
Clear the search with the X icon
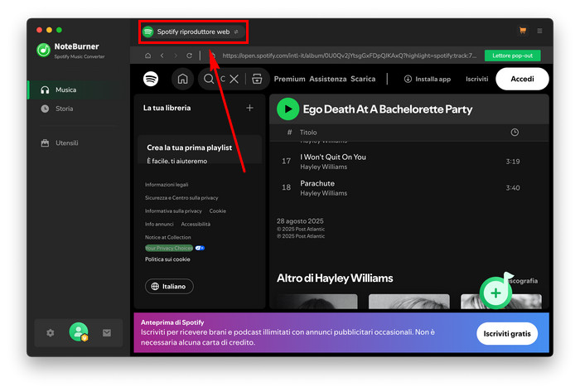tap(234, 79)
